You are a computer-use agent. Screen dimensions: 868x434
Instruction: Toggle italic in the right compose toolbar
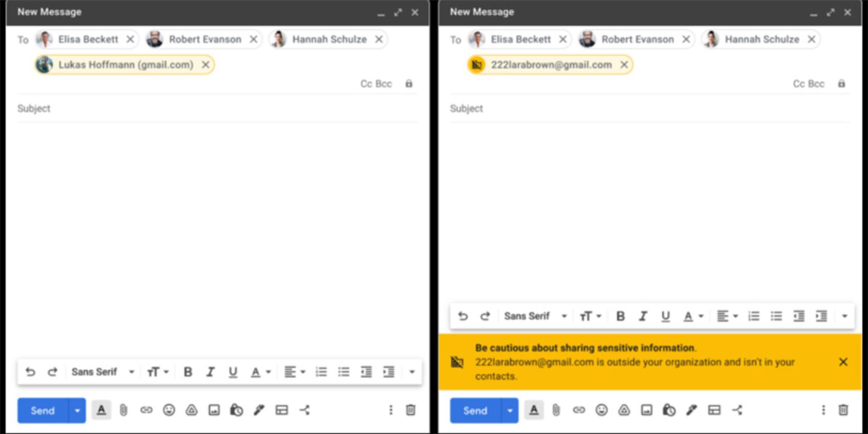click(x=643, y=316)
